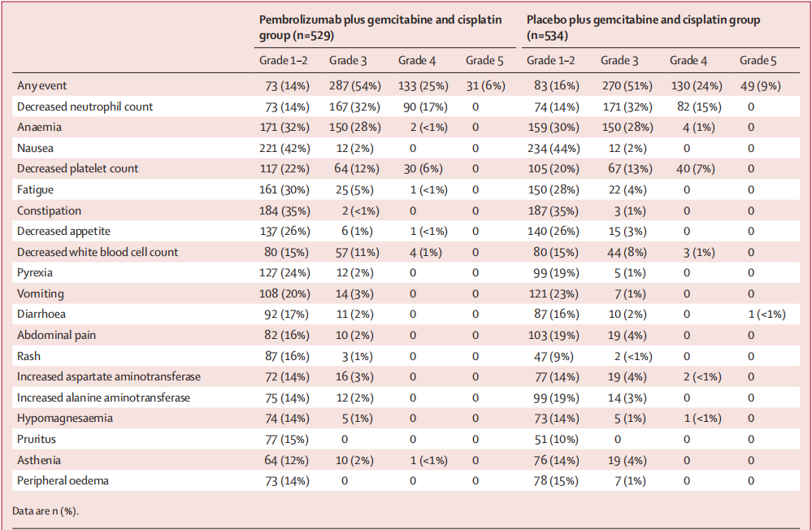Click the 'Fatigue' row label

click(37, 189)
